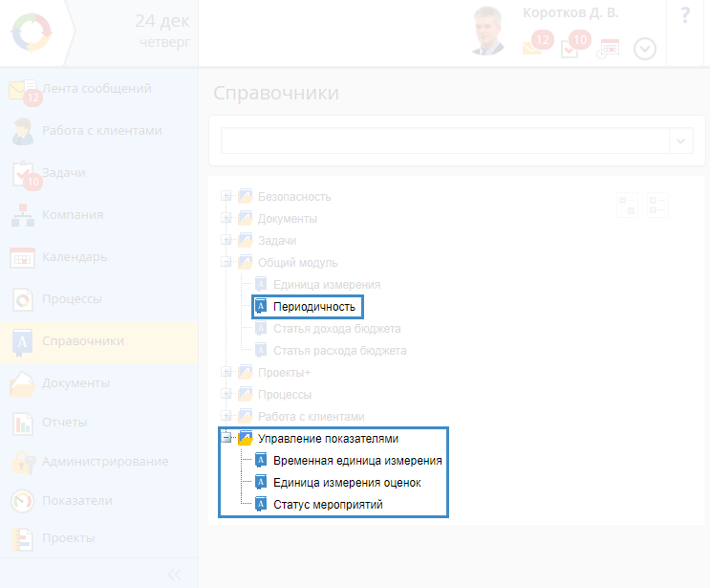Click the date 24 дек четверг
710x588 pixels.
(162, 31)
